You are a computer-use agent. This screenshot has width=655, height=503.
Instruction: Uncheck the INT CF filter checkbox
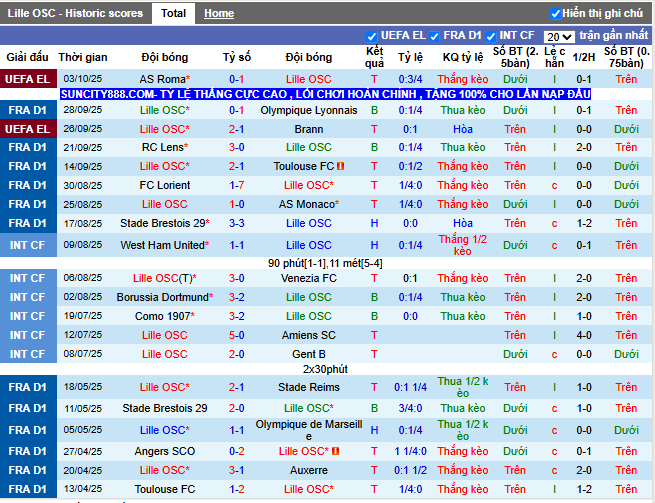(490, 36)
